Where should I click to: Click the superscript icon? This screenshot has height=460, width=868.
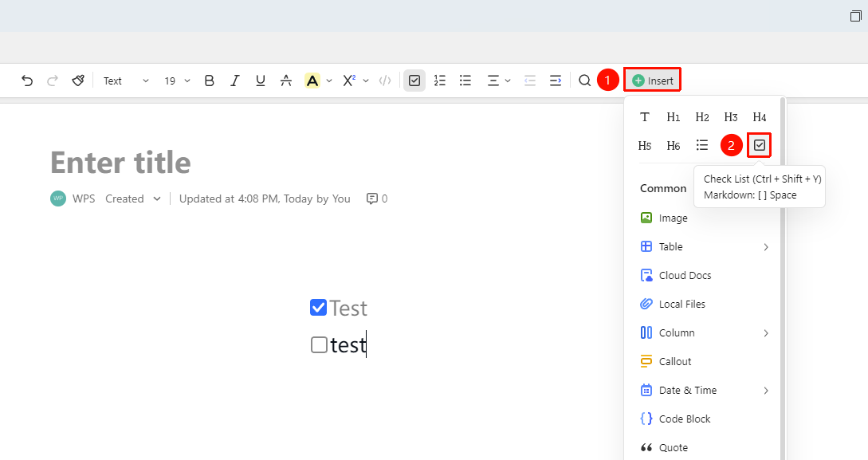[349, 81]
